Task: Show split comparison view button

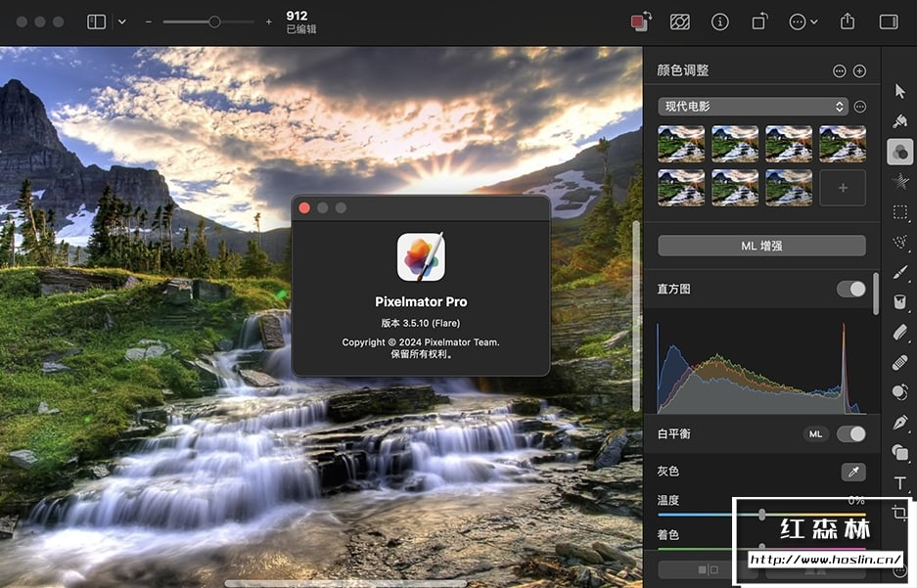Action: click(709, 569)
